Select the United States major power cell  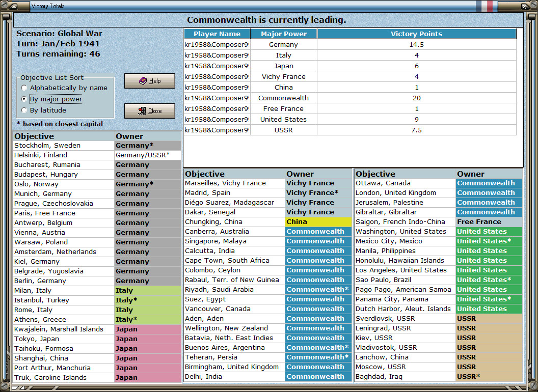pyautogui.click(x=284, y=119)
